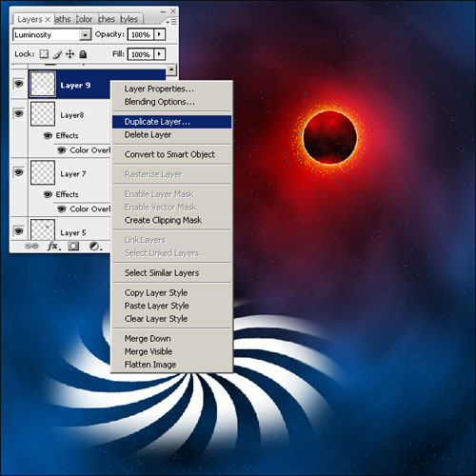Click the add layer mask icon
476x476 pixels.
click(73, 247)
